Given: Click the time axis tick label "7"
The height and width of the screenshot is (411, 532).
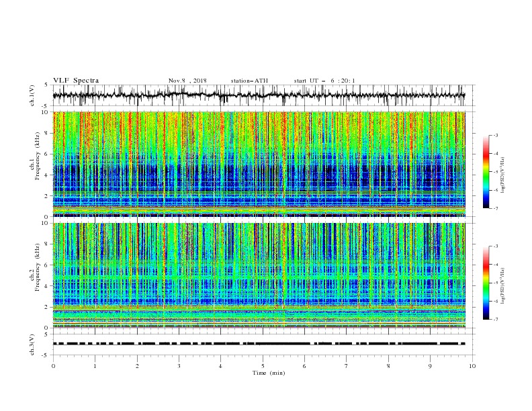Looking at the screenshot, I should click(347, 366).
